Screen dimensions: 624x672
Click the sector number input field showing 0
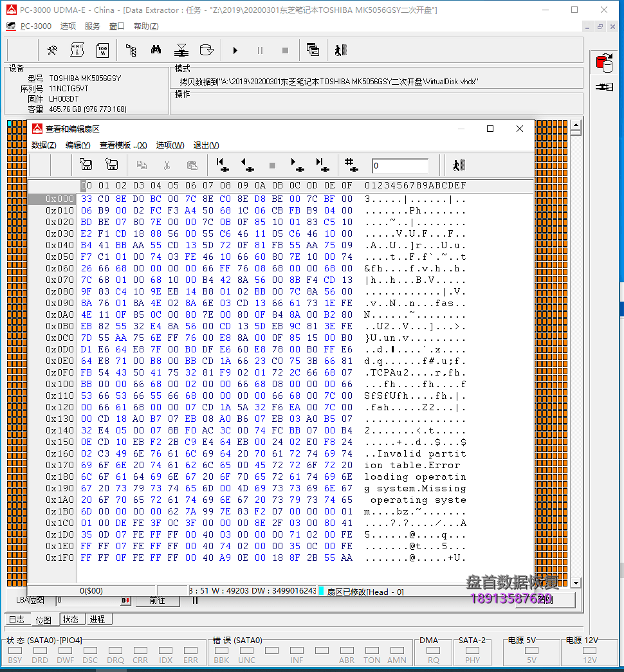(x=400, y=166)
